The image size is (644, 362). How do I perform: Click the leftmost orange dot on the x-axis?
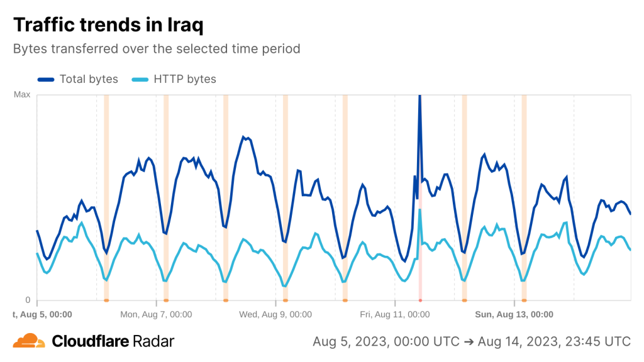106,301
